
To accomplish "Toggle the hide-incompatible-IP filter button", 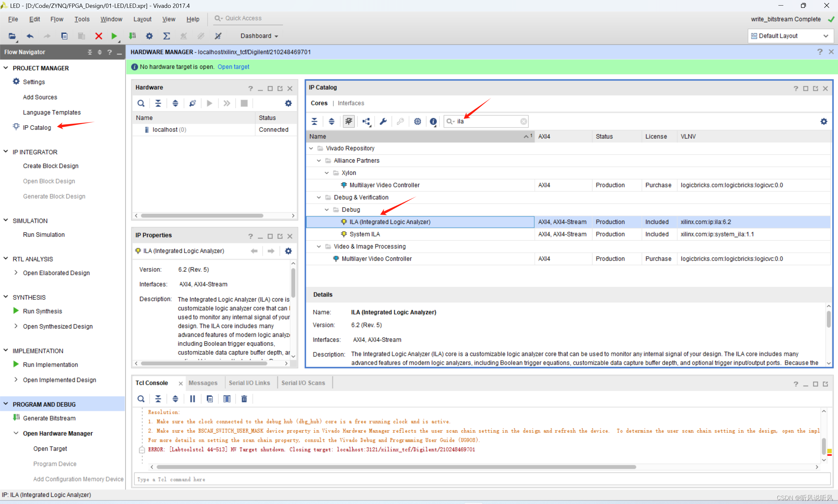I will [x=349, y=121].
